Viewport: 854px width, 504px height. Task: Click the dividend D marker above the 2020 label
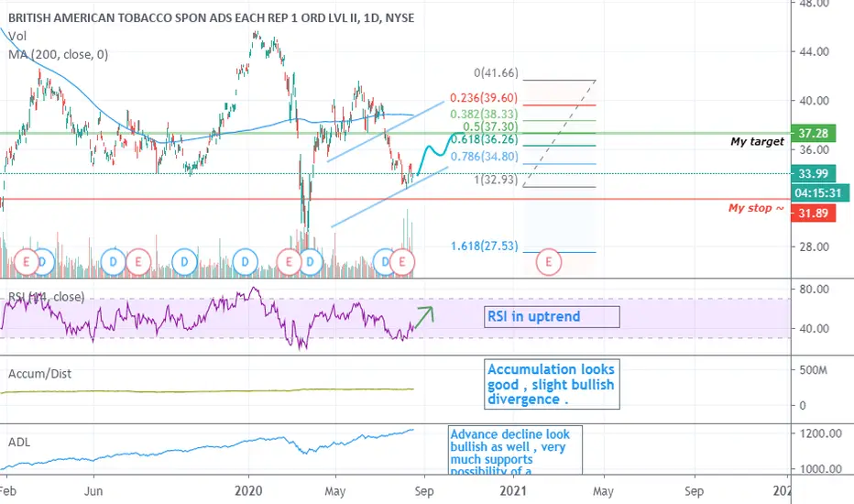point(245,262)
